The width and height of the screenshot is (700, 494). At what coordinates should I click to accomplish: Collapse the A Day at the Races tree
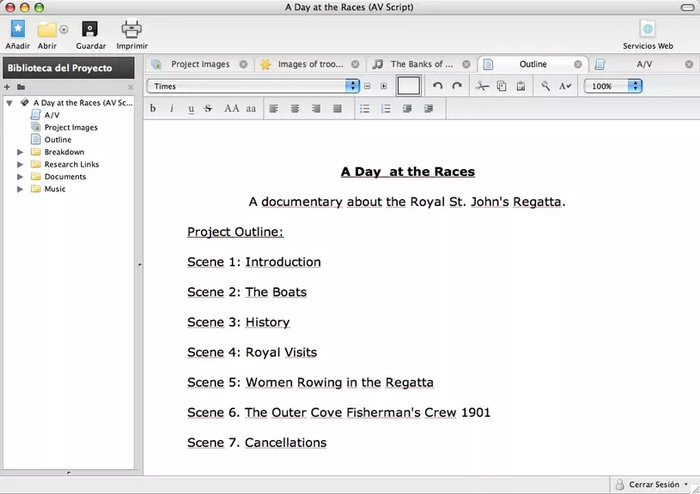point(9,103)
